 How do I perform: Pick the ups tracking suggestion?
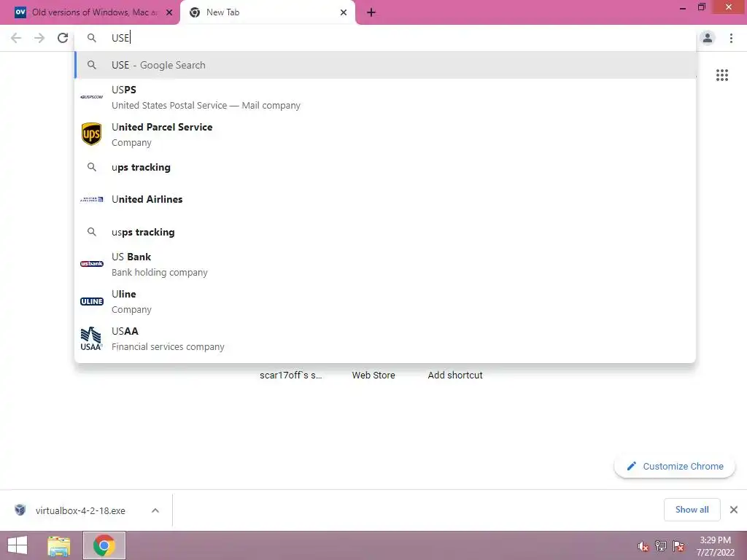point(385,167)
